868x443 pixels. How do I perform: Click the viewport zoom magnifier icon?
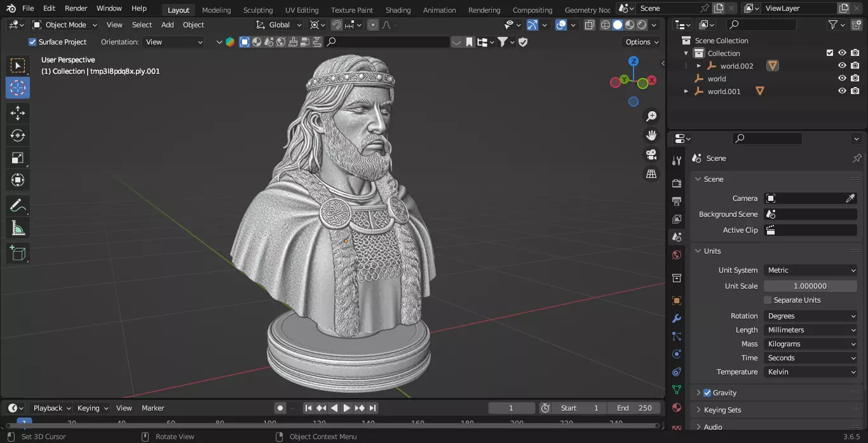651,116
